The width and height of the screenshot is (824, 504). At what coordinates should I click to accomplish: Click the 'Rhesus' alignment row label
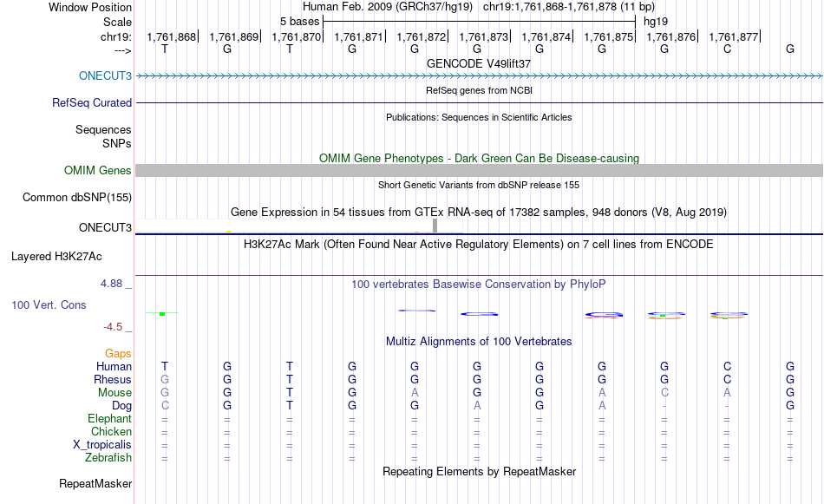pos(113,379)
